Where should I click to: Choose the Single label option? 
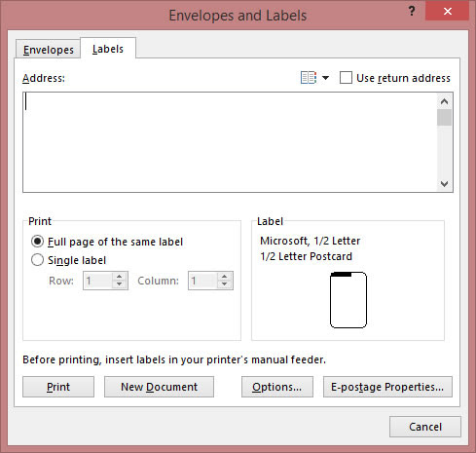(x=37, y=260)
